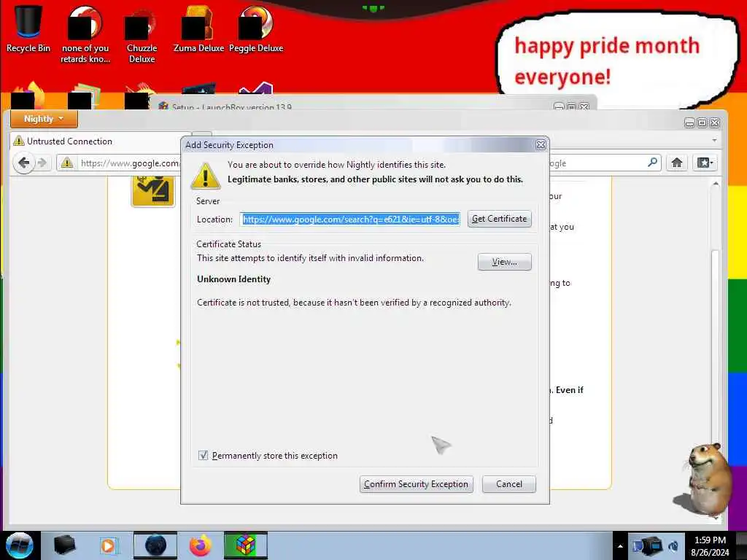747x560 pixels.
Task: Click the View... certificate button
Action: pyautogui.click(x=505, y=262)
